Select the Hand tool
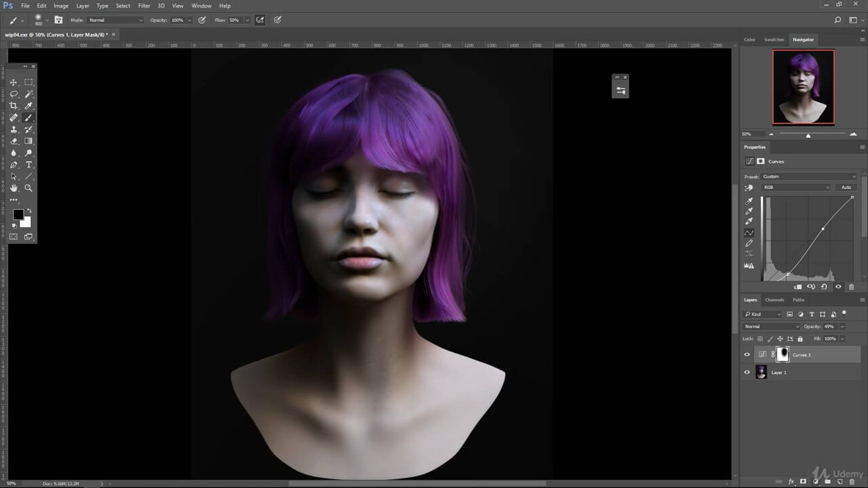The image size is (868, 488). (14, 188)
